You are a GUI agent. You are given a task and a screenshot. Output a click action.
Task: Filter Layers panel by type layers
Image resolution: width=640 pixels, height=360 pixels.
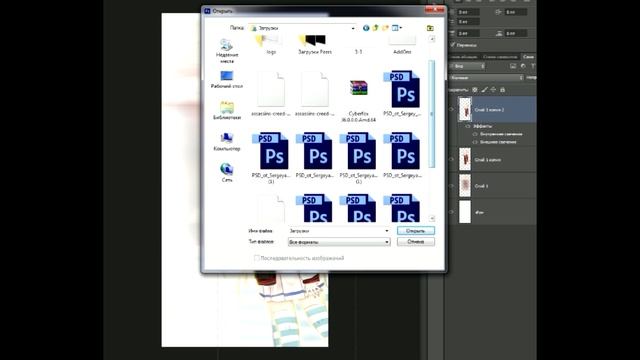click(533, 66)
